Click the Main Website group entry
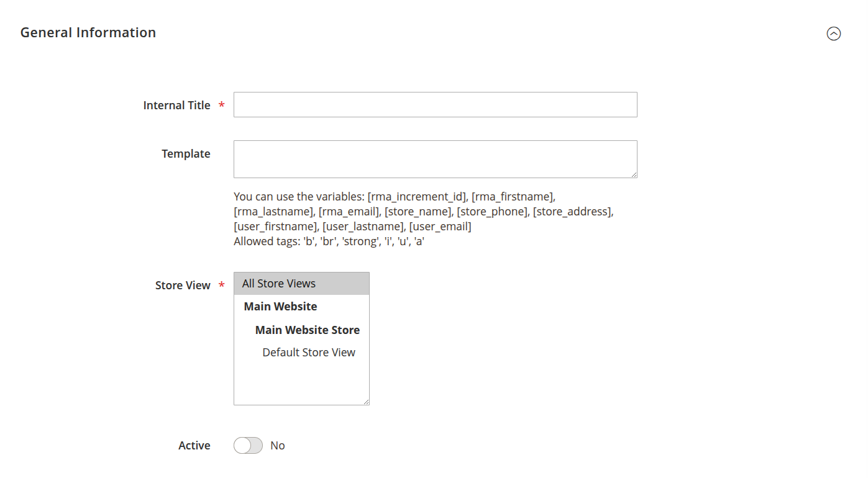868x478 pixels. [280, 307]
